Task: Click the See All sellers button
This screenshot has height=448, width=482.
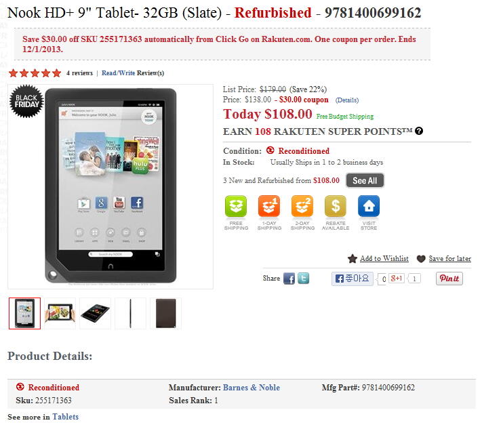Action: point(365,180)
